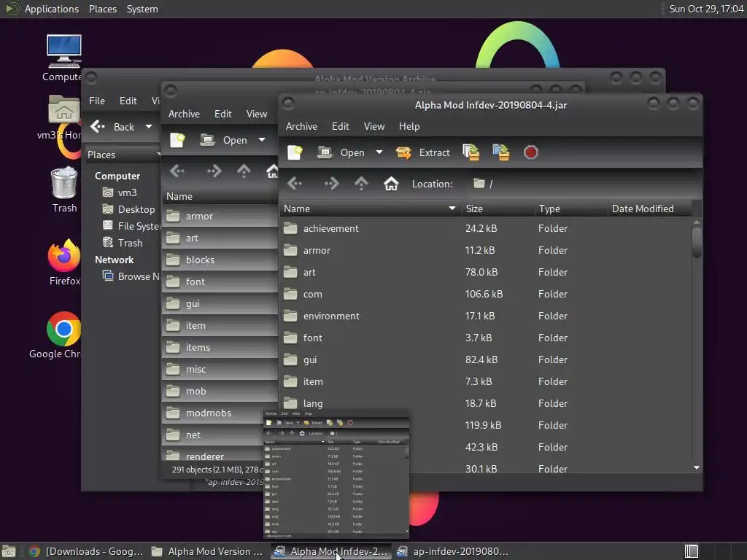This screenshot has height=560, width=747.
Task: Click Back in the file manager window
Action: click(x=113, y=127)
